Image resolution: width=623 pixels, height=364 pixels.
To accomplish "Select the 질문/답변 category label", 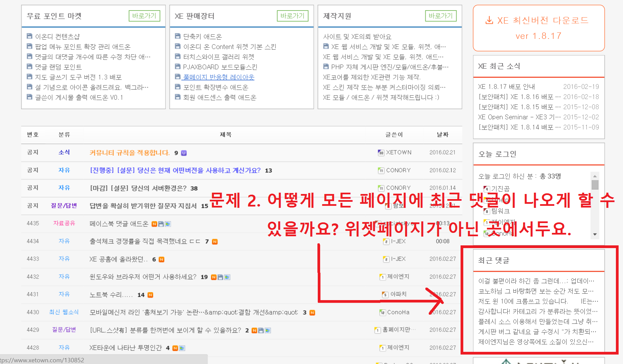I will point(64,205).
